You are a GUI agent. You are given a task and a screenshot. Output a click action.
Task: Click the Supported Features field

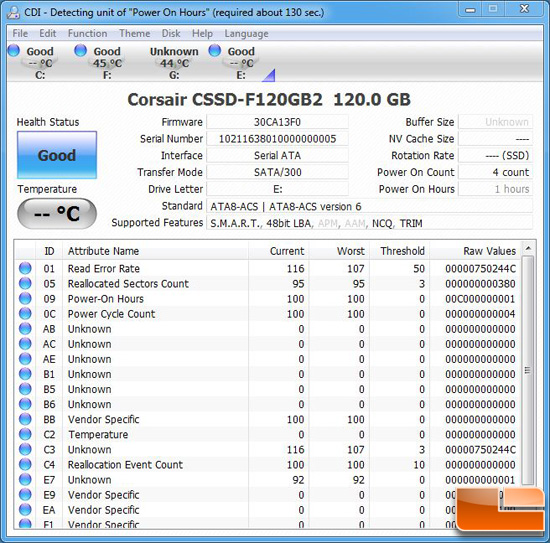(369, 223)
